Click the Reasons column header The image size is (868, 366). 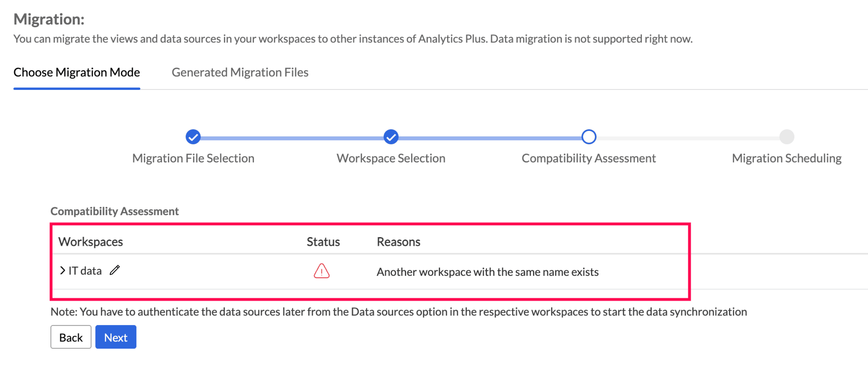(x=398, y=242)
